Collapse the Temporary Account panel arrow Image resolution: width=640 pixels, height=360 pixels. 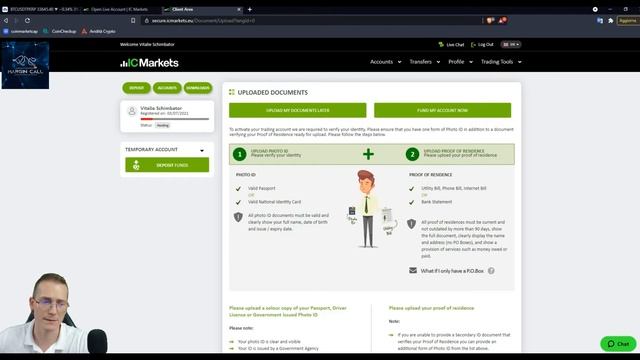[202, 151]
